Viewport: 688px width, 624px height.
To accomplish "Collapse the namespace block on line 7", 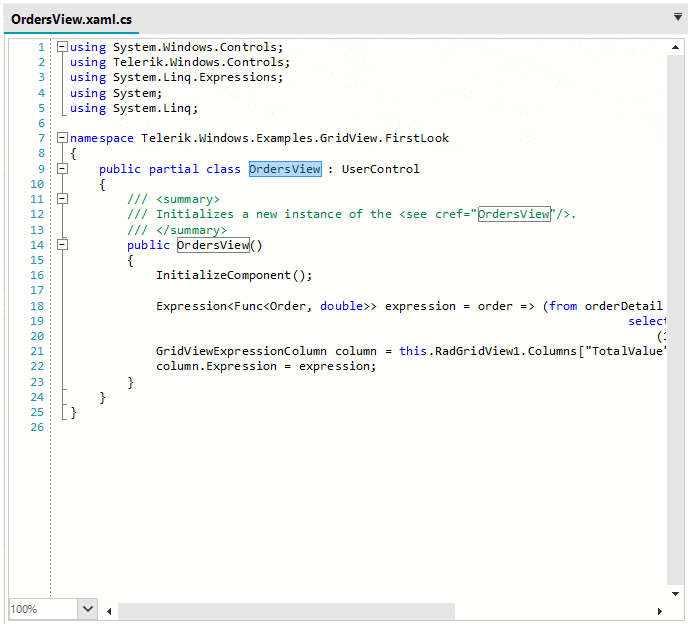I will pyautogui.click(x=63, y=138).
